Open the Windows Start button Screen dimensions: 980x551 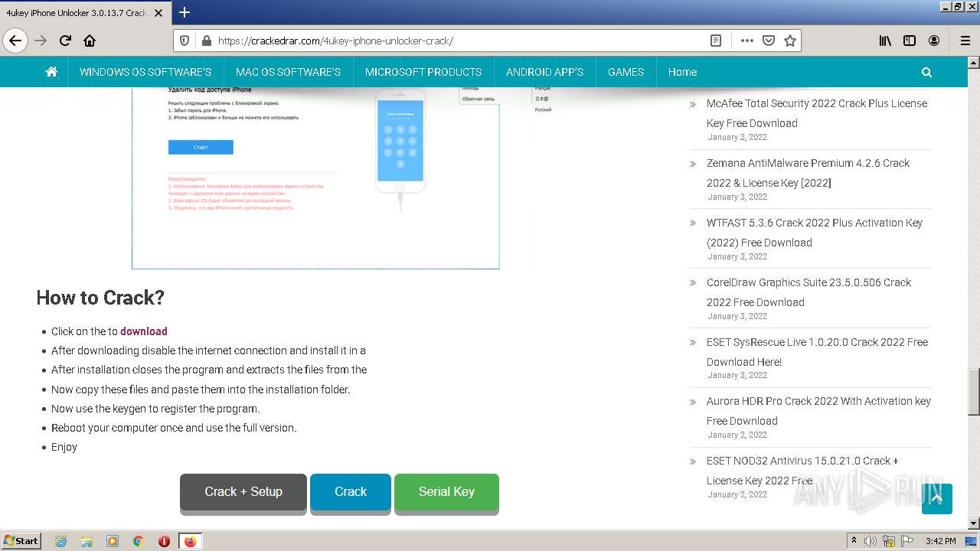[21, 541]
